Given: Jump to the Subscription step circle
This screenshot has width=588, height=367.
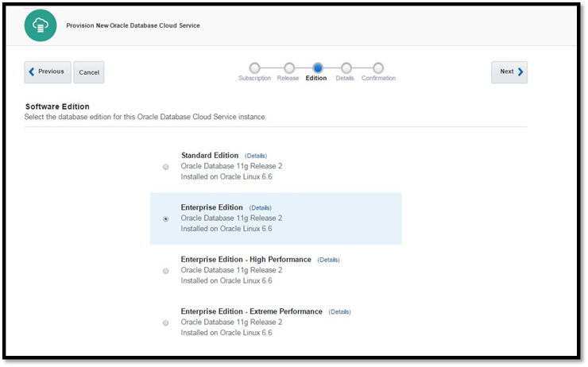Looking at the screenshot, I should coord(254,68).
